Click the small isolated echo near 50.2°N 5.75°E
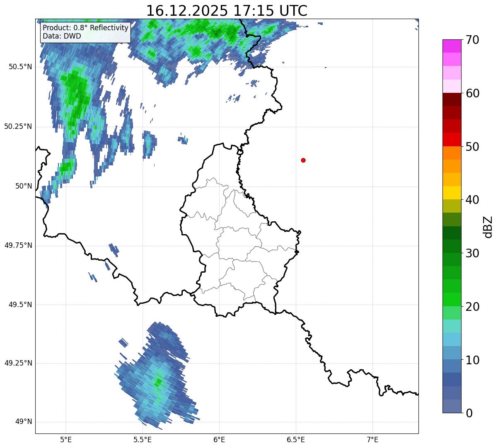 (x=183, y=139)
